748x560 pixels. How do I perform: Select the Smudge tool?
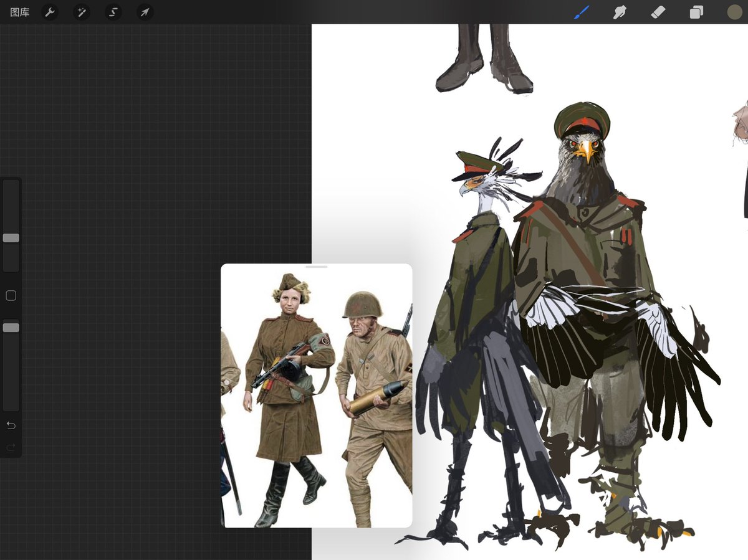(620, 12)
